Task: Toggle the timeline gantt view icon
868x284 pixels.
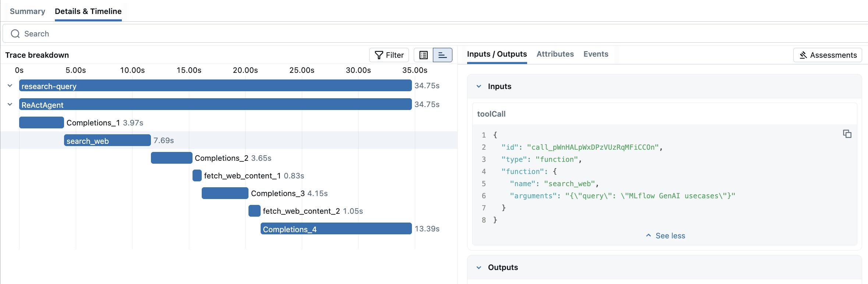Action: 442,55
